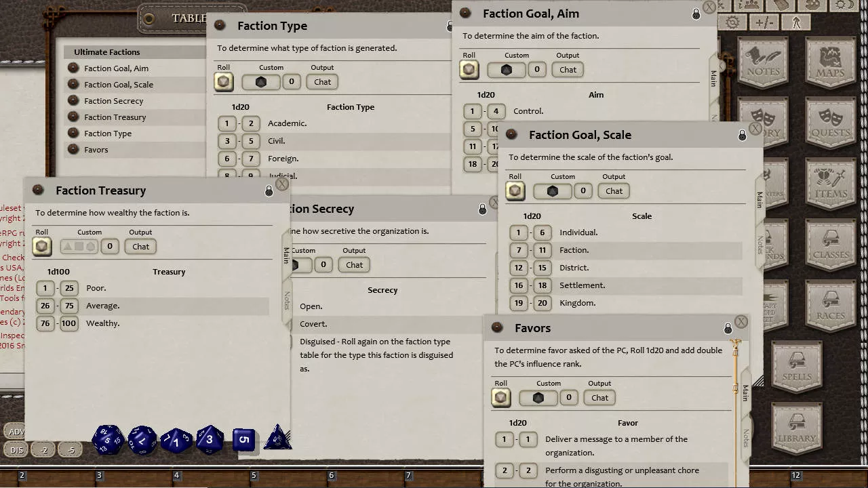The height and width of the screenshot is (488, 868).
Task: Click 'Wealthy.' result in Treasury table
Action: [103, 324]
